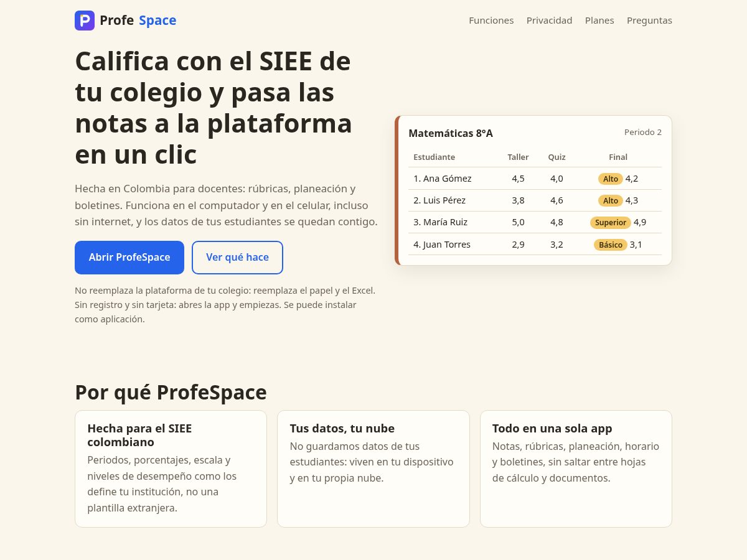The width and height of the screenshot is (747, 560).
Task: Click Luis Pérez's Quiz grade 4,6
Action: click(x=557, y=200)
